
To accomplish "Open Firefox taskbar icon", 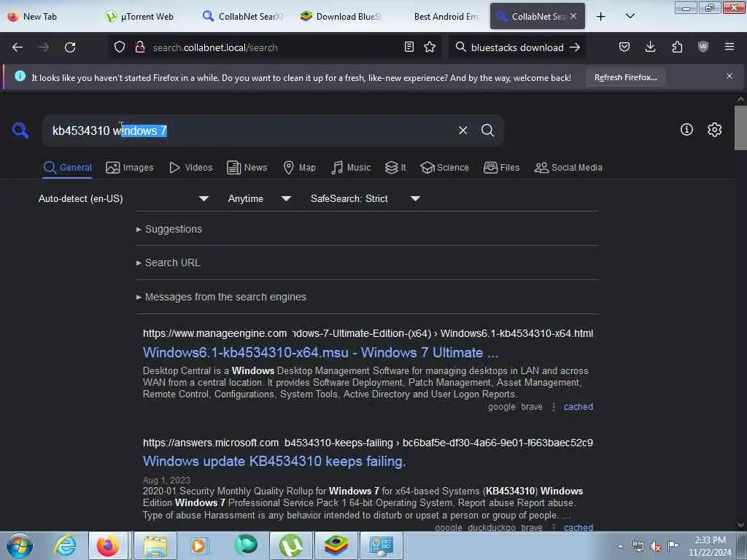I will point(108,545).
